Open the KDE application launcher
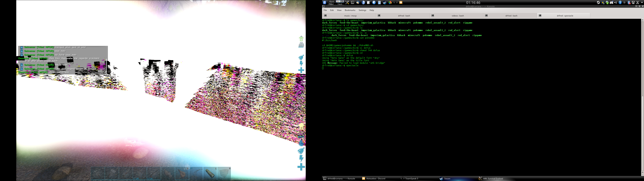Viewport: 644px width, 181px height. point(325,3)
